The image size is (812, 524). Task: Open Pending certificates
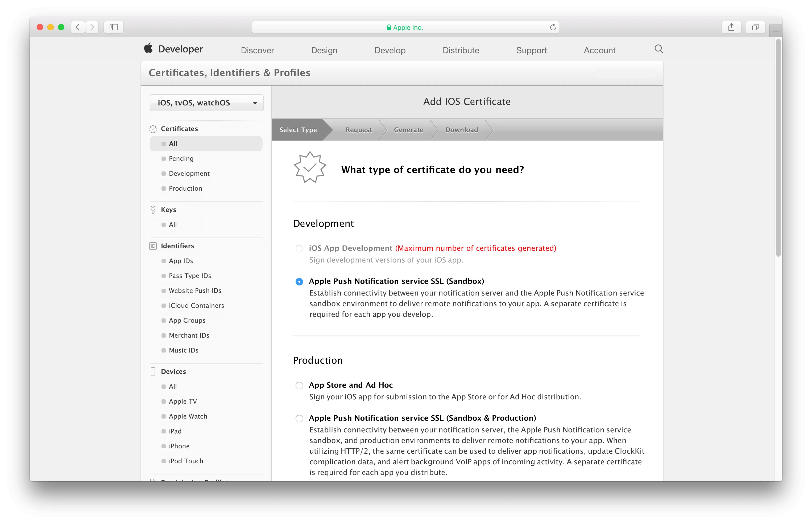click(181, 159)
